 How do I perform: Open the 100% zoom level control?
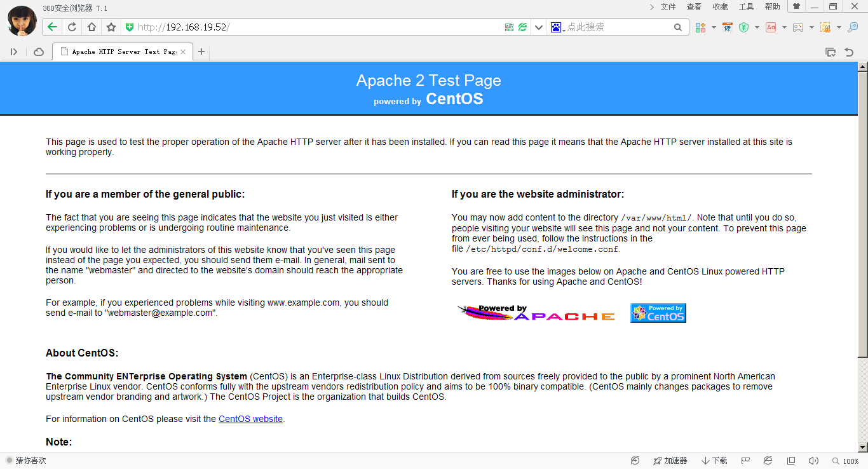(x=846, y=461)
